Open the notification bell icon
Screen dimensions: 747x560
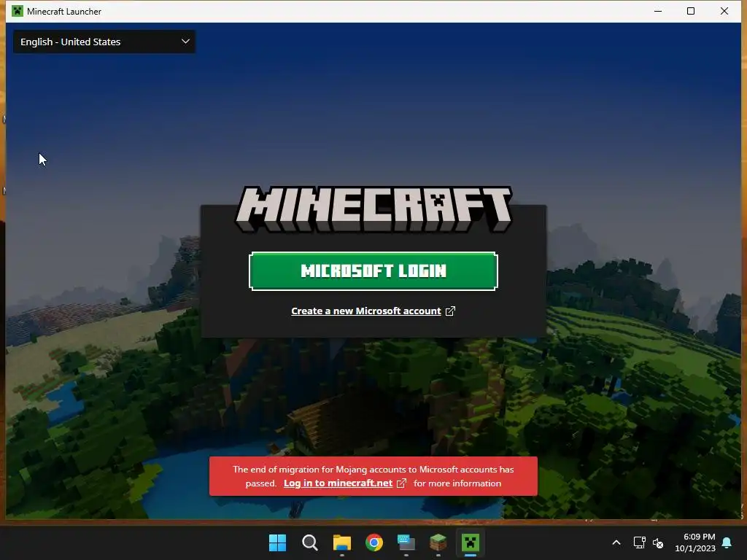pyautogui.click(x=727, y=542)
